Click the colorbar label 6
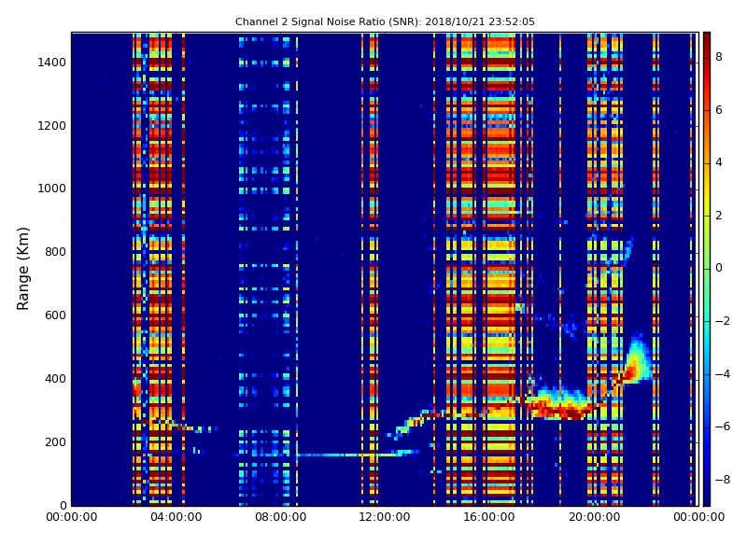Screen dimensions: 747x560 click(719, 110)
